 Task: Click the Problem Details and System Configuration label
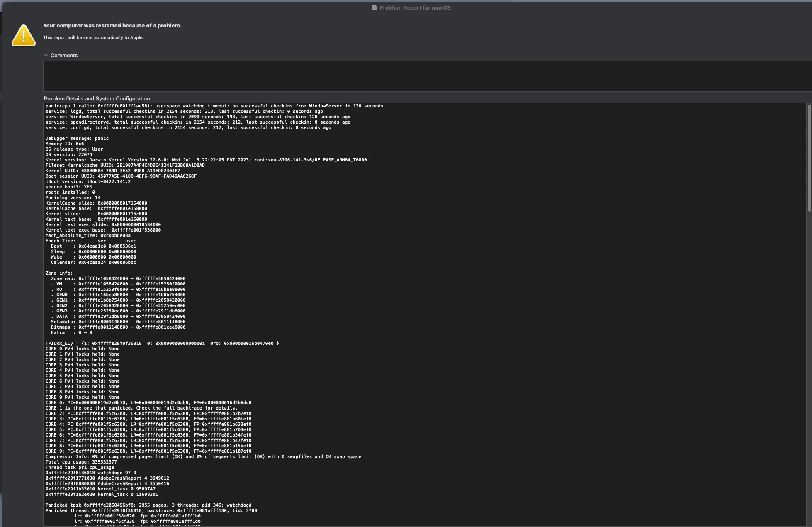coord(97,98)
